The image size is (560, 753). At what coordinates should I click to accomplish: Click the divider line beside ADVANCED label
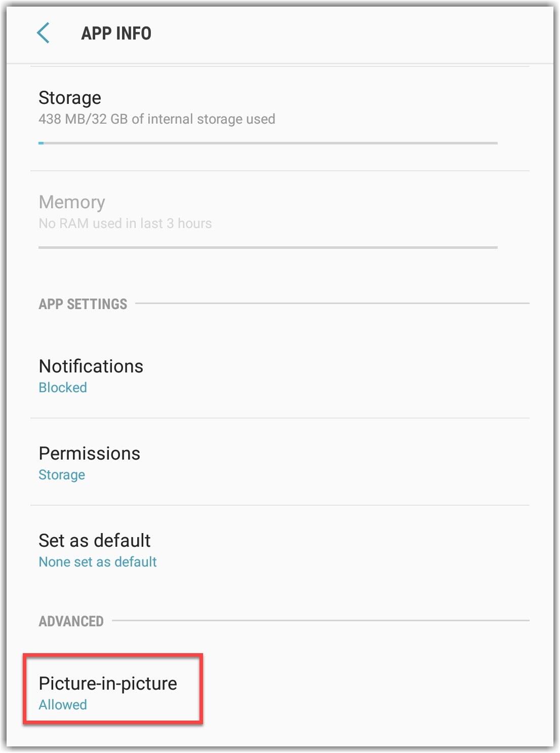coord(320,620)
